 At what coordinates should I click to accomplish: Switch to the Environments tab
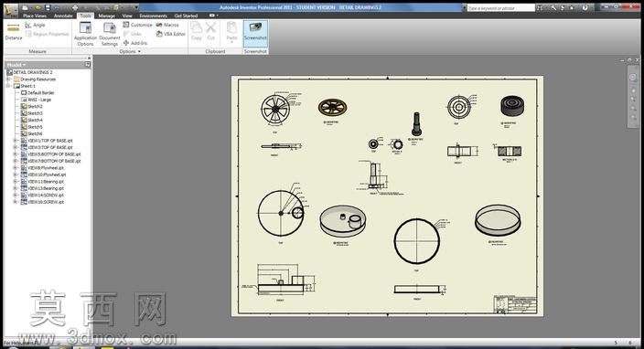coord(153,16)
